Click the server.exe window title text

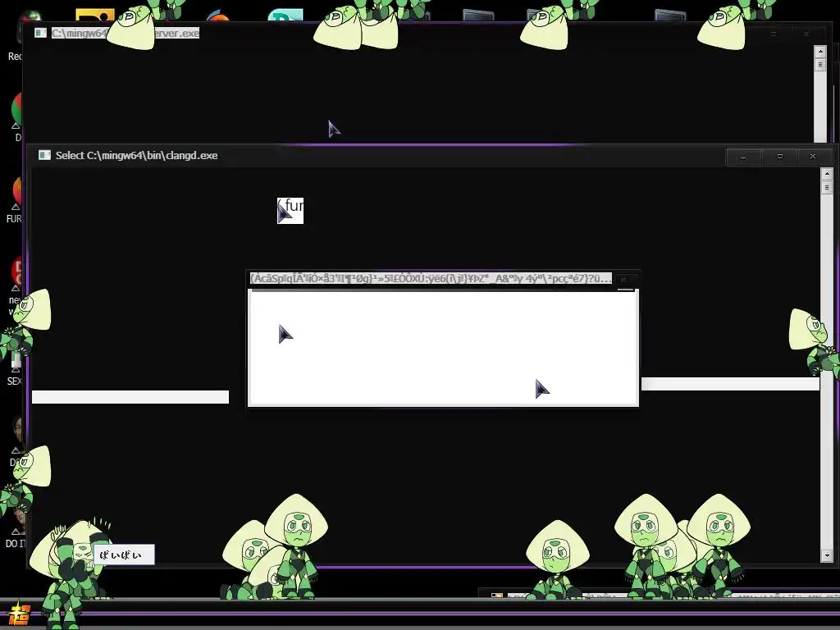[126, 33]
